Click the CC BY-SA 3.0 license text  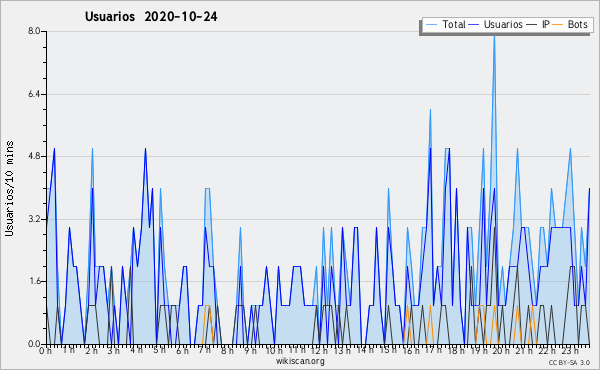(569, 362)
